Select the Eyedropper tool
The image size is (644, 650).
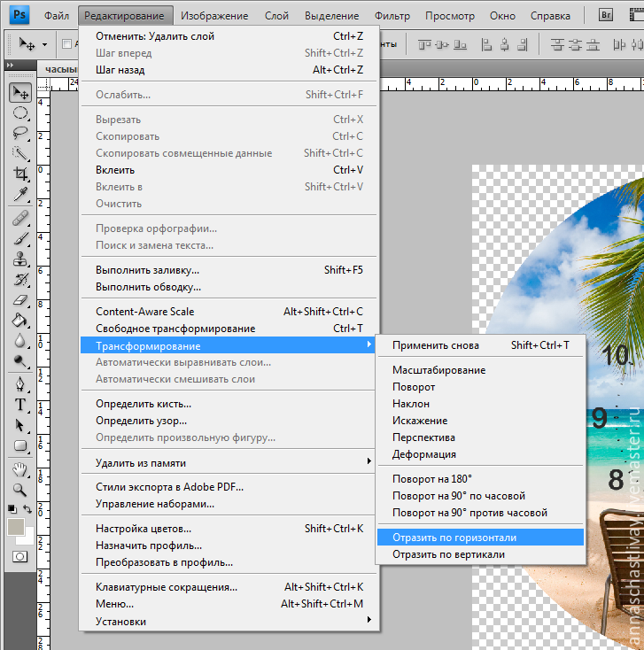click(19, 194)
